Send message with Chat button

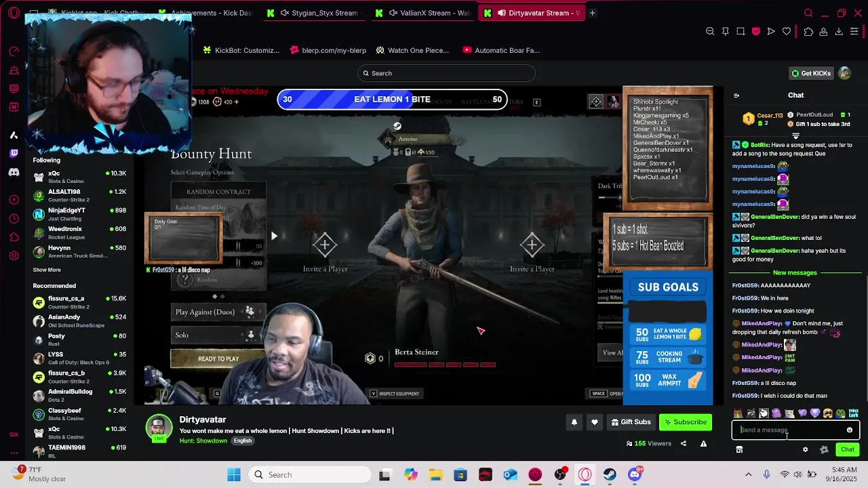848,449
